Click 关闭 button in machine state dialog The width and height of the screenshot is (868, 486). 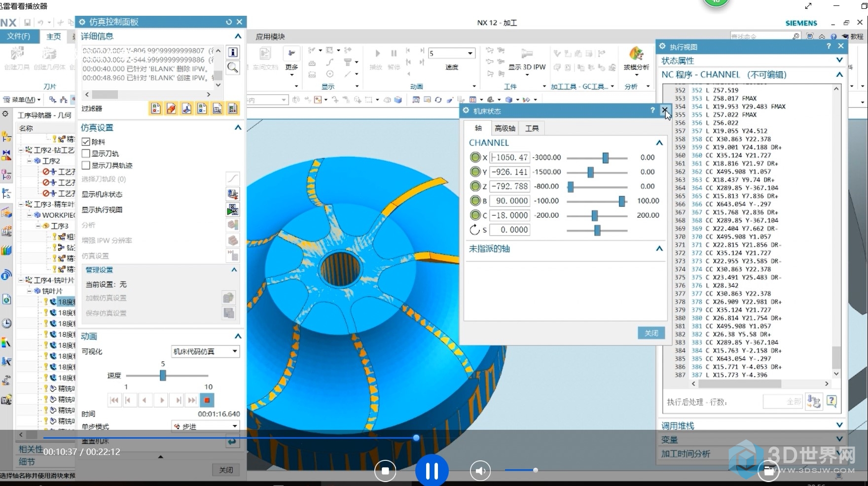point(651,333)
